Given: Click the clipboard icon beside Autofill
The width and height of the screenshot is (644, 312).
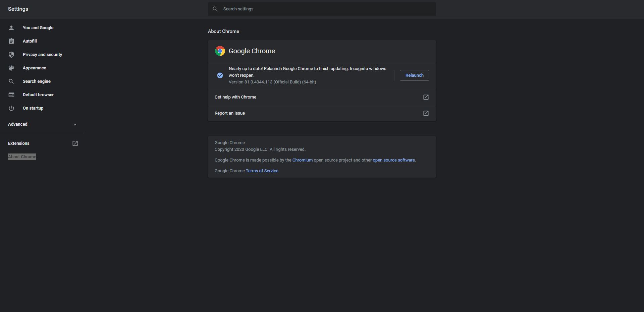Looking at the screenshot, I should click(x=11, y=41).
